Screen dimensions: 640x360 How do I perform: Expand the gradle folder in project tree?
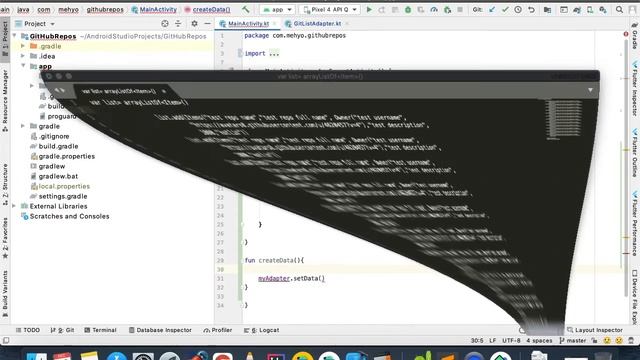[x=23, y=126]
